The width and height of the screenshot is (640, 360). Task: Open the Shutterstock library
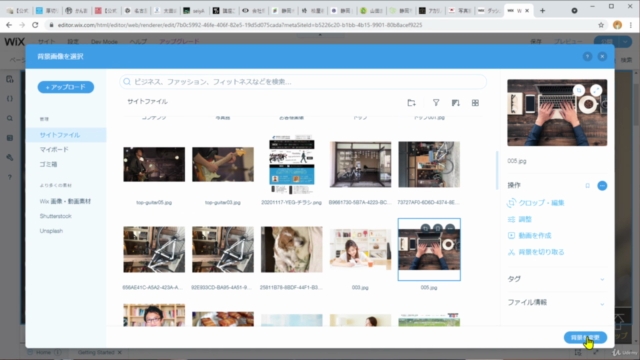pos(56,216)
